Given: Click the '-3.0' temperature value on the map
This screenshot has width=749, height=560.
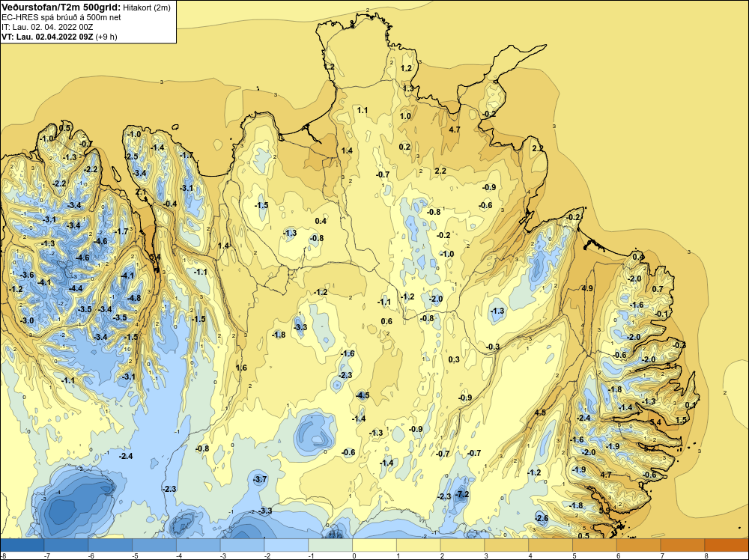Looking at the screenshot, I should [27, 320].
